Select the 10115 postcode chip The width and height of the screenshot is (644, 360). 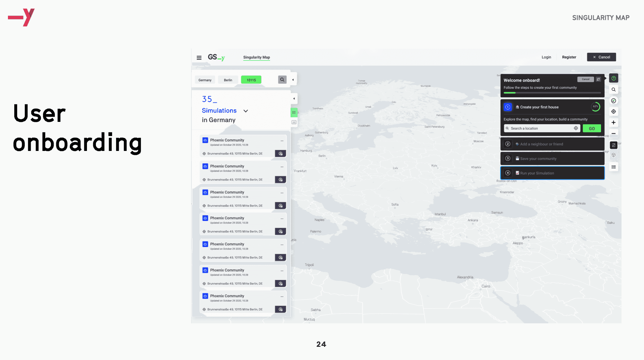[x=251, y=80]
